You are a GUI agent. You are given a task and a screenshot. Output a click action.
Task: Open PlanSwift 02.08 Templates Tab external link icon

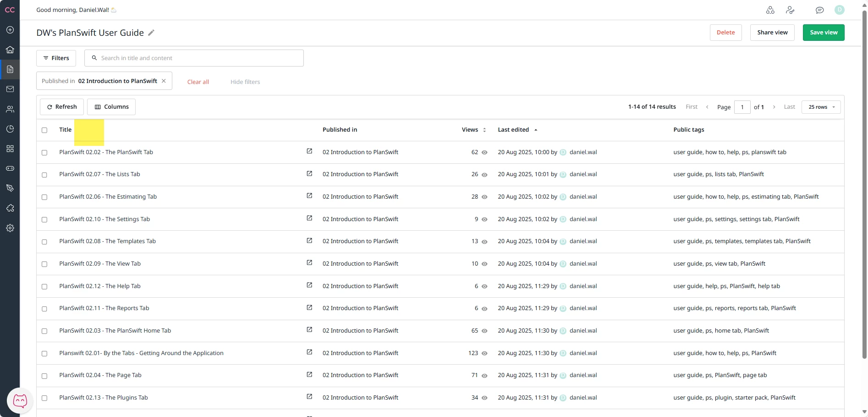tap(309, 241)
